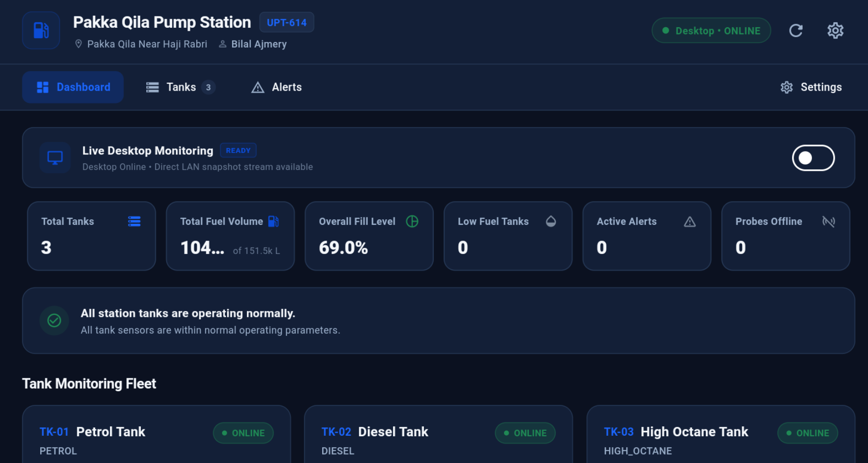This screenshot has height=463, width=868.
Task: Click the HIGH_OCTANE fuel type label
Action: 637,451
